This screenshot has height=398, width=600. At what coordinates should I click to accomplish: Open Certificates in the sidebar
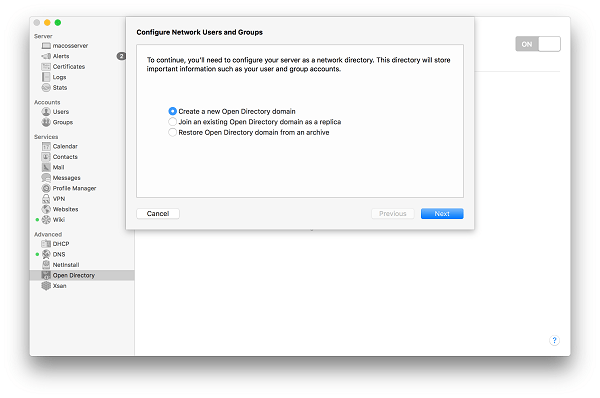coord(69,67)
